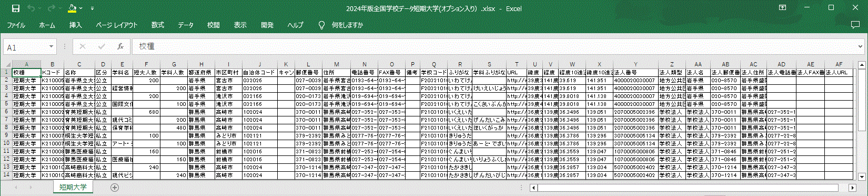868x196 pixels.
Task: Cancel formula entry with the X icon
Action: click(82, 47)
